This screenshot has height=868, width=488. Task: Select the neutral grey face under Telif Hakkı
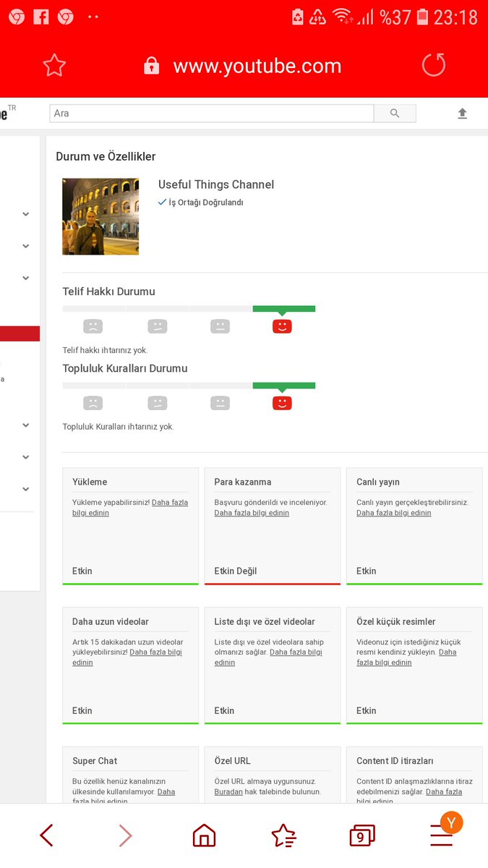[x=220, y=326]
